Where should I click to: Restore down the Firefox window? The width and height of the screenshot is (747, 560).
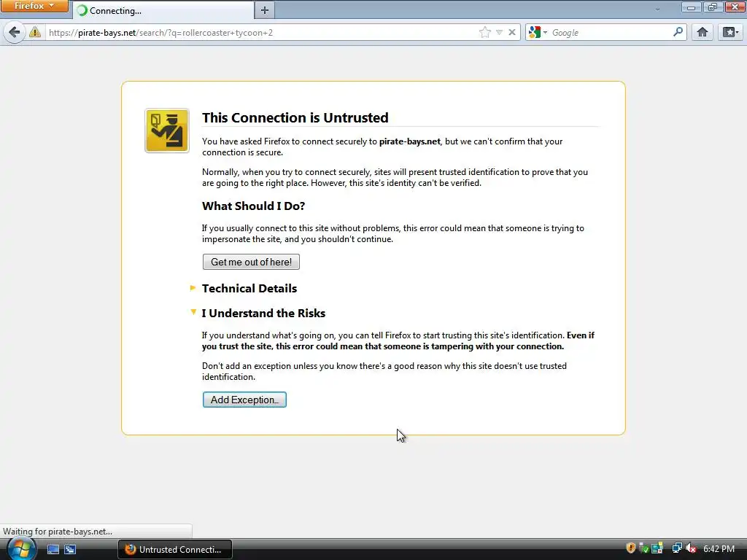pyautogui.click(x=713, y=7)
